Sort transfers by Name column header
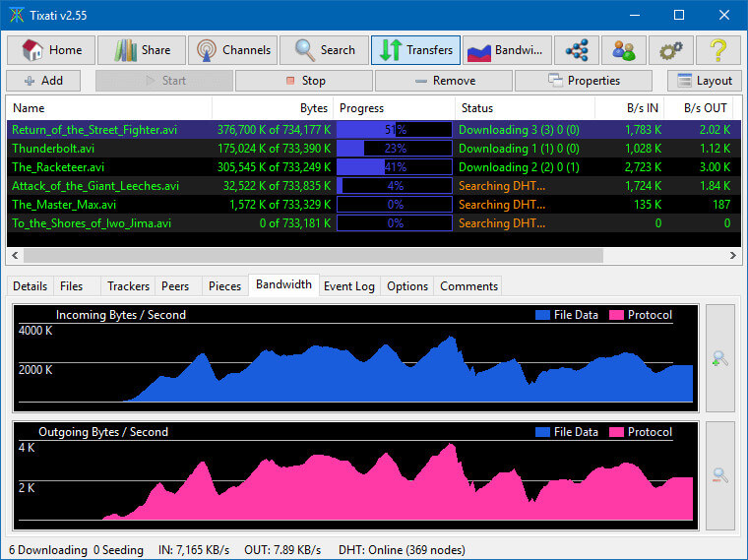Screen dimensions: 748x560 [108, 108]
